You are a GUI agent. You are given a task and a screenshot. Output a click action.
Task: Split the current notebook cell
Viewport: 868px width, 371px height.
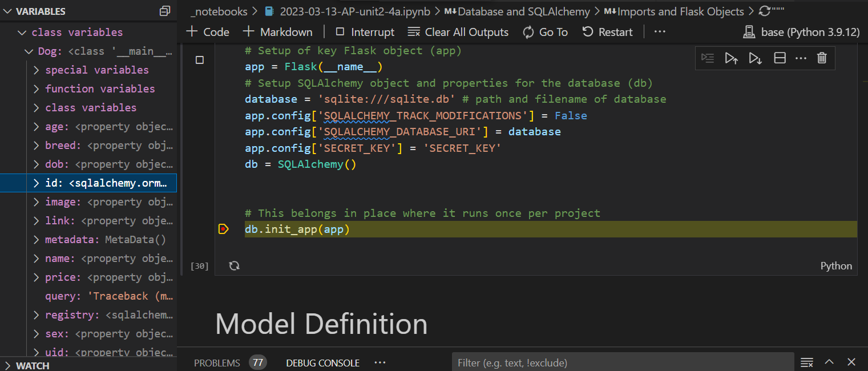(780, 58)
